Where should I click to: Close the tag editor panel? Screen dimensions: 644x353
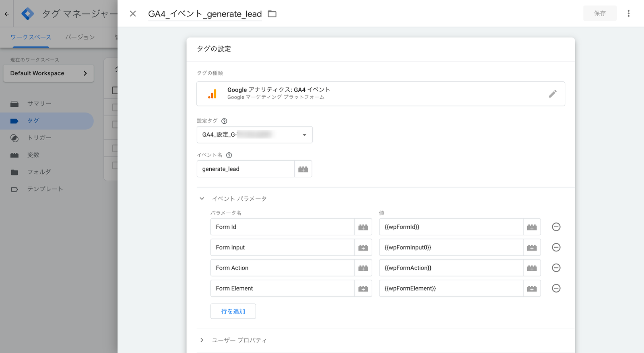coord(133,14)
